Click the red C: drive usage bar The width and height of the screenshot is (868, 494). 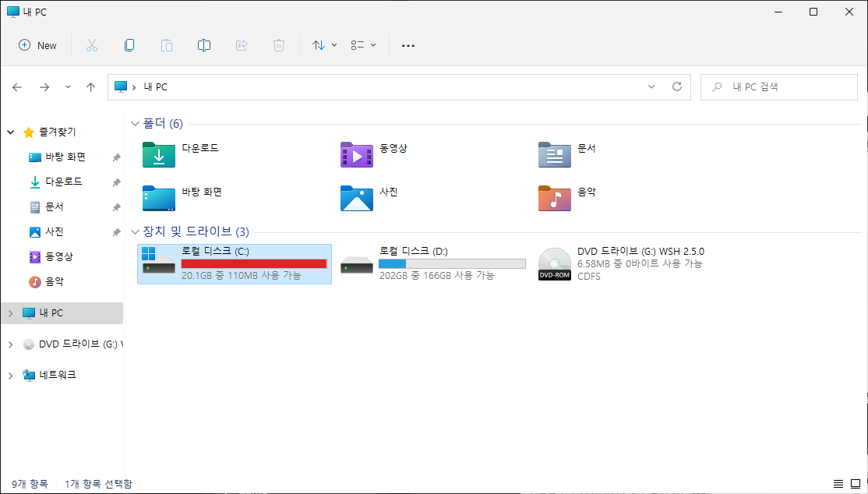(x=254, y=263)
